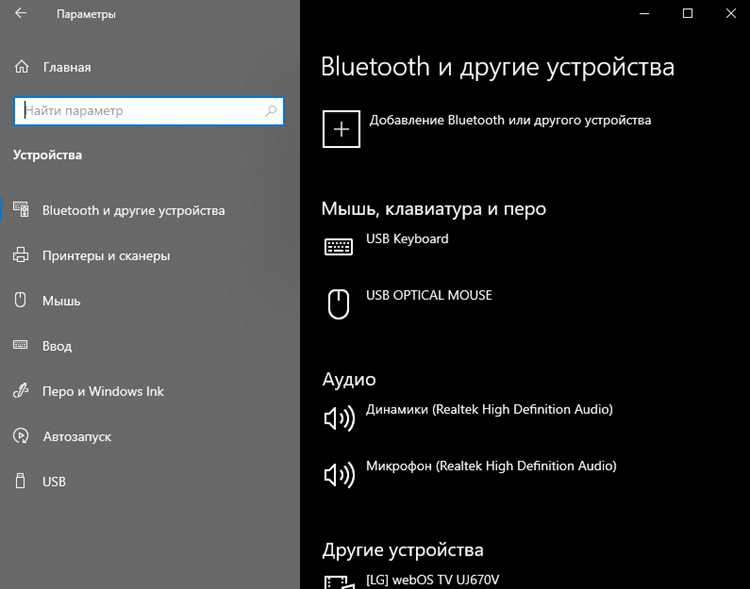Select the Автозапуск autoplay icon
Screen dimensions: 750x589
(x=21, y=436)
